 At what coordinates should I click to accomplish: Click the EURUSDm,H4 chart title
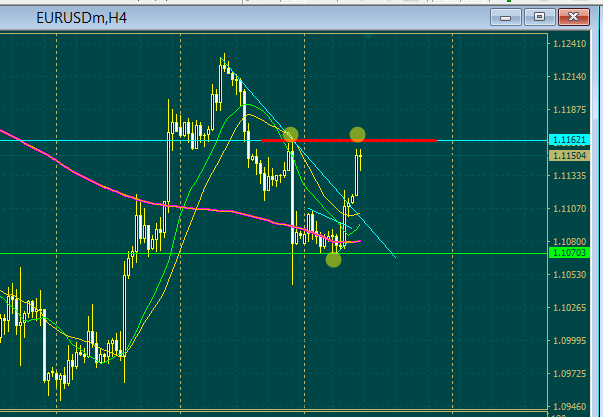click(82, 18)
